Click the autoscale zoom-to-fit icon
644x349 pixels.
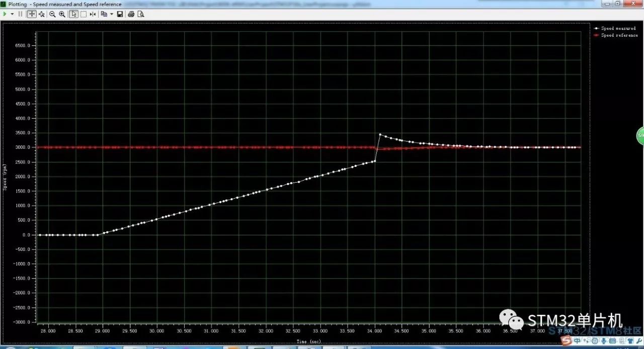[x=41, y=14]
